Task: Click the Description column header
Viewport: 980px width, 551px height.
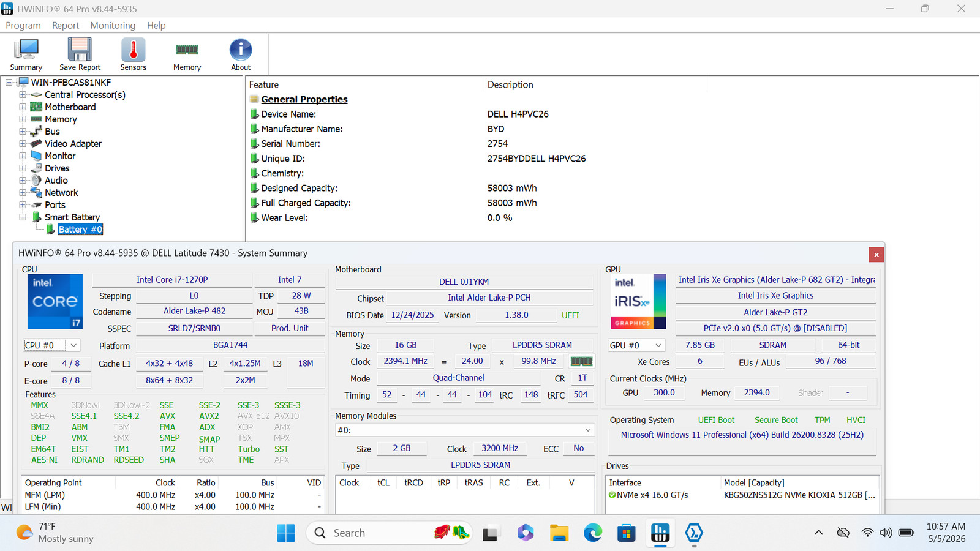Action: pos(595,84)
